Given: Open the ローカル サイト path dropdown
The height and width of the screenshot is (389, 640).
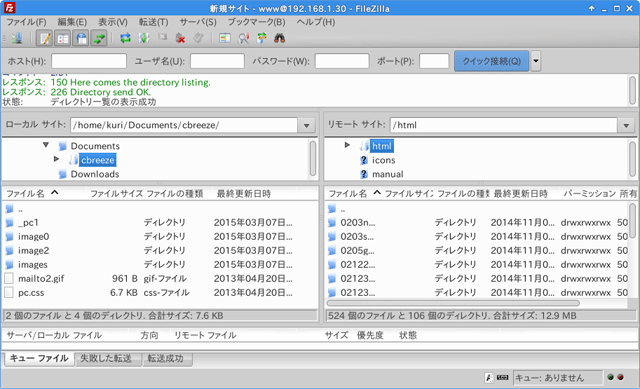Looking at the screenshot, I should point(307,125).
